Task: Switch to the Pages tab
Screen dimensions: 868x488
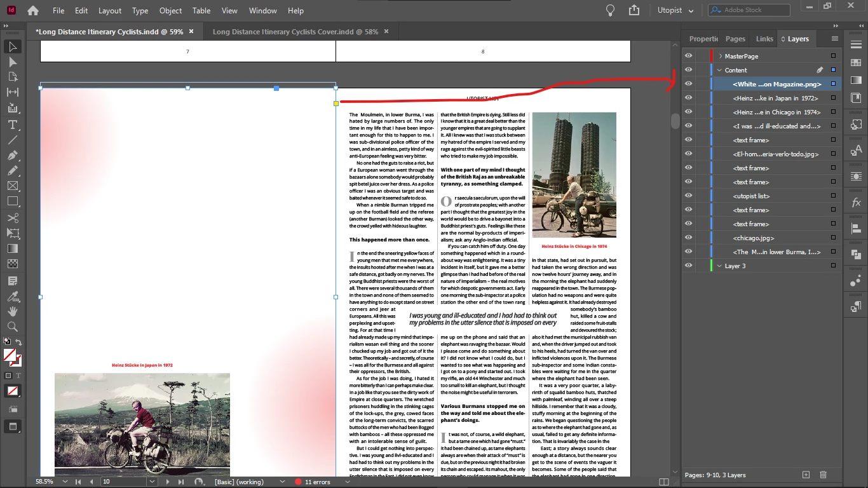Action: (x=735, y=39)
